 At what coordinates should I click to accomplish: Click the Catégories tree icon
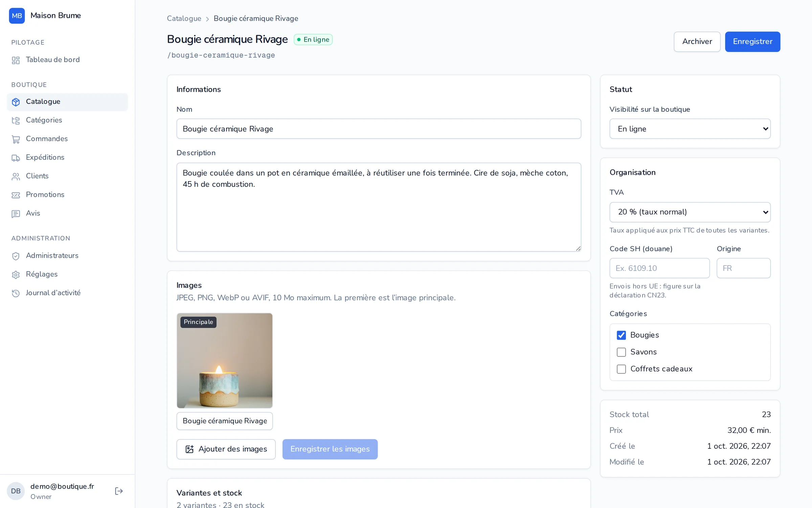pyautogui.click(x=16, y=121)
